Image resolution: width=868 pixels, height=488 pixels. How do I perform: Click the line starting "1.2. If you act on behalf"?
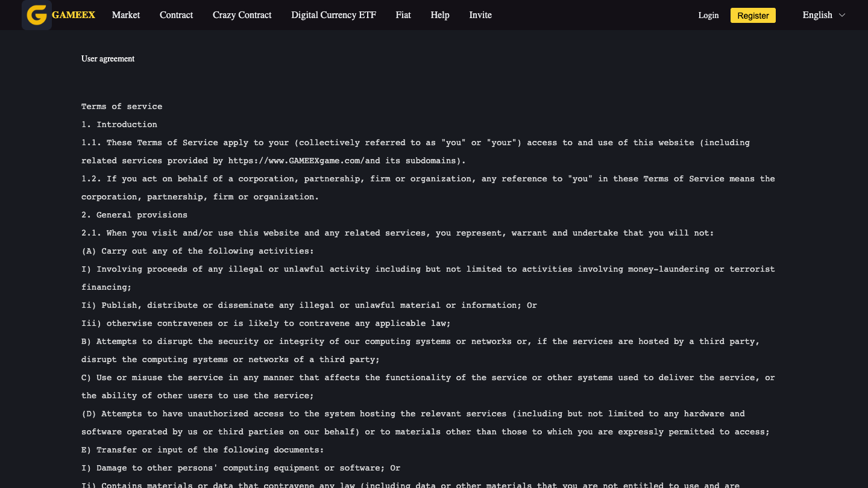(428, 188)
